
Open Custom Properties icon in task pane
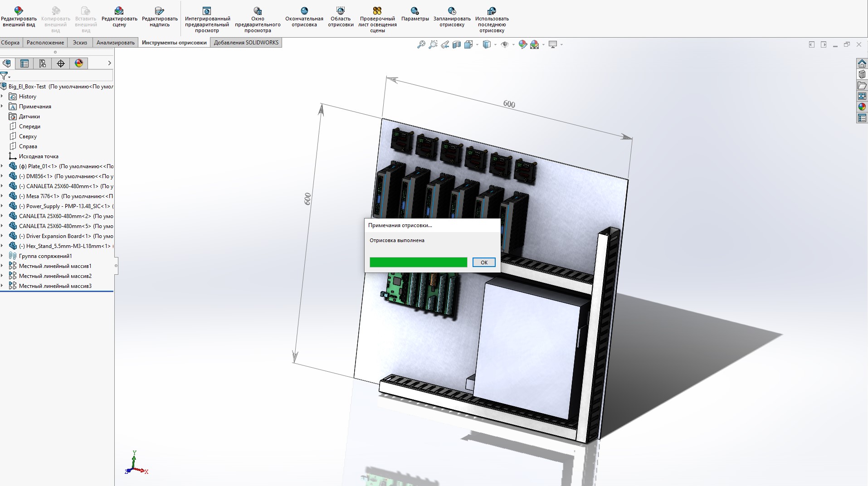[862, 118]
